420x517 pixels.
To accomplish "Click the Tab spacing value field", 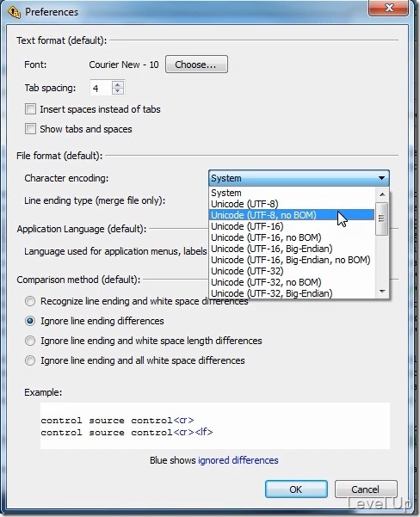I will click(x=101, y=88).
